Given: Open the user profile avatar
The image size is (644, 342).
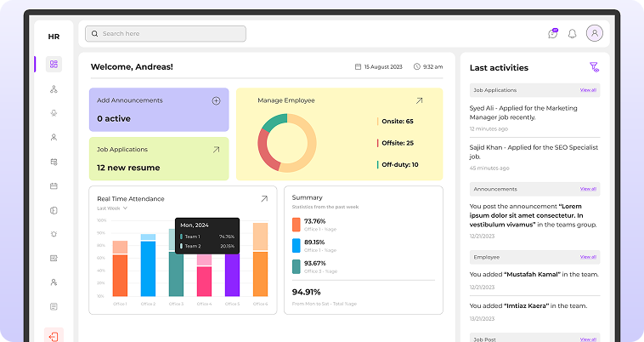Looking at the screenshot, I should (x=595, y=33).
